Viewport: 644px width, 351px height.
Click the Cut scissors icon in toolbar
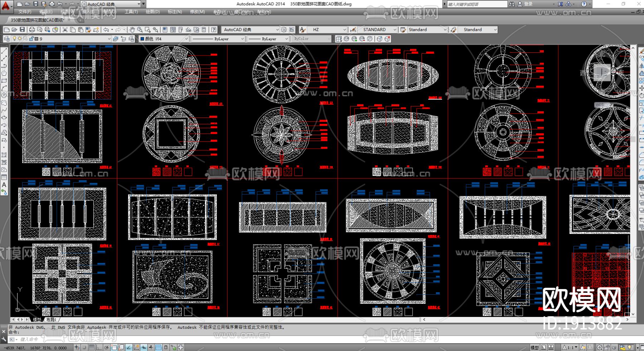[x=65, y=30]
